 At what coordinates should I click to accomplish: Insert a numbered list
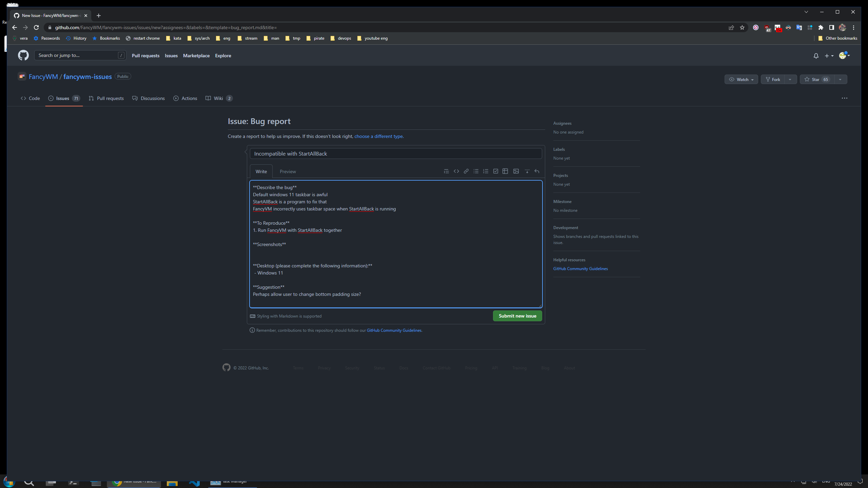486,171
